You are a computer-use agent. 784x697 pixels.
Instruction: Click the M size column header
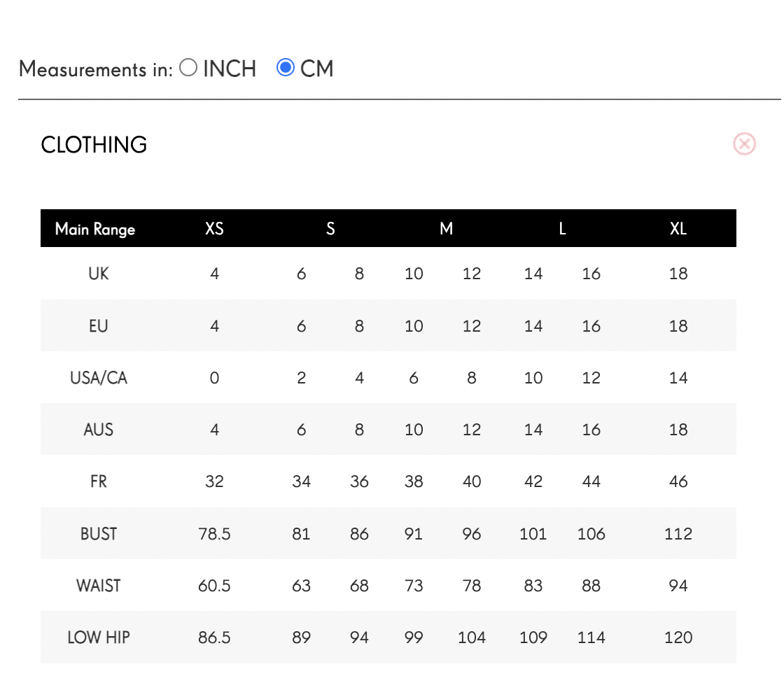pos(446,229)
